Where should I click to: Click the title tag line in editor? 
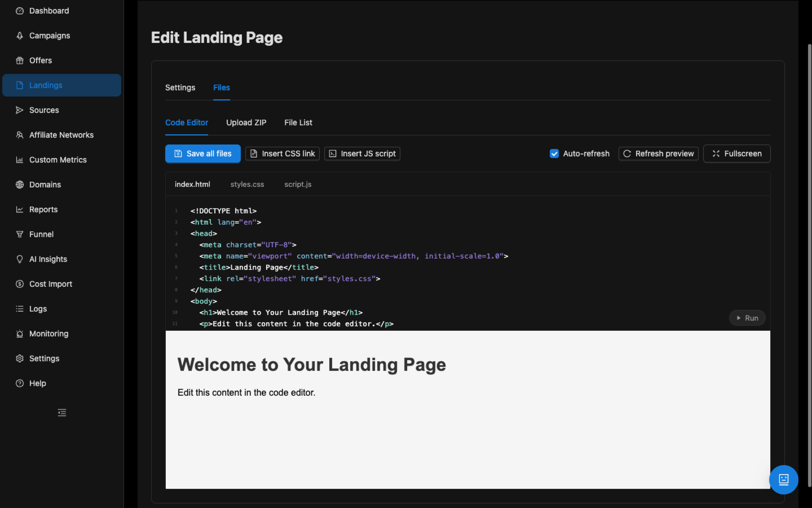tap(259, 267)
